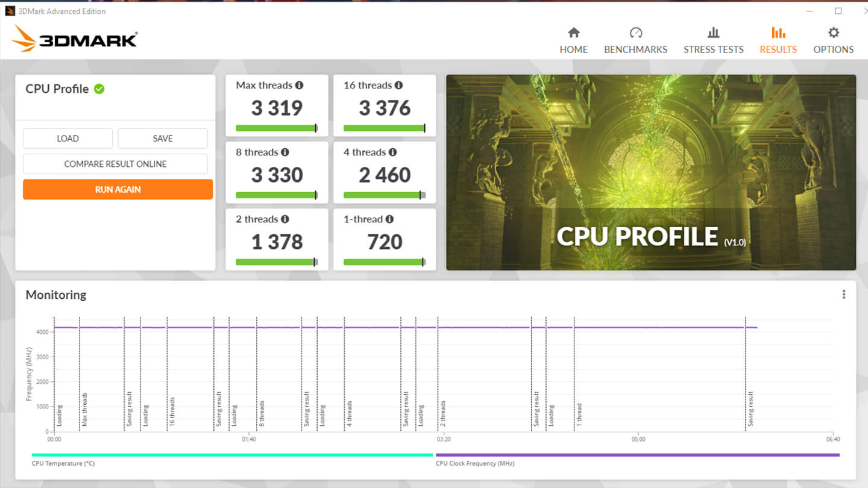Show info for 8 threads score
Image resolution: width=868 pixels, height=488 pixels.
point(285,152)
